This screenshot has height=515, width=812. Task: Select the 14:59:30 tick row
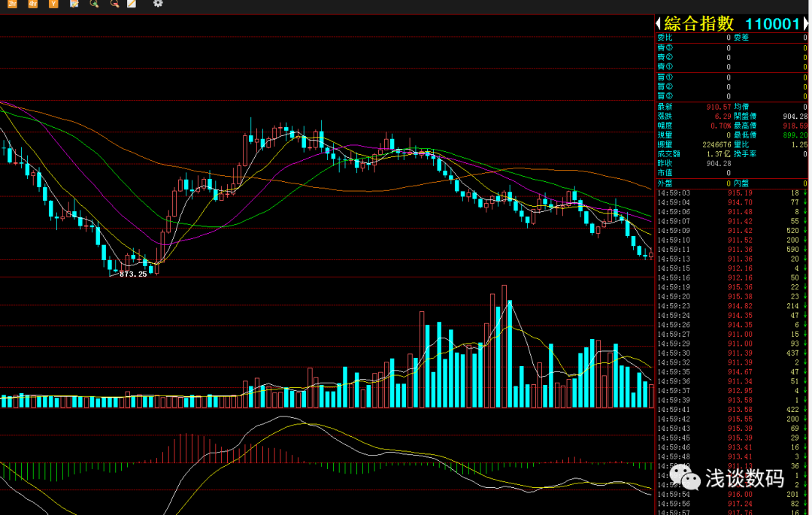click(732, 353)
